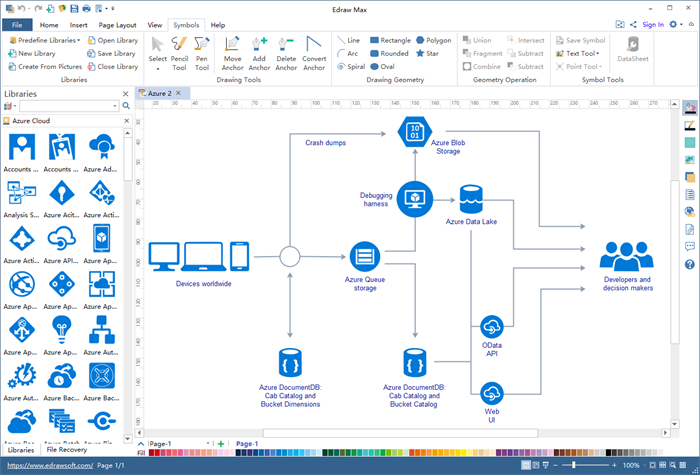
Task: Click the Spiral geometry tool
Action: pos(350,67)
